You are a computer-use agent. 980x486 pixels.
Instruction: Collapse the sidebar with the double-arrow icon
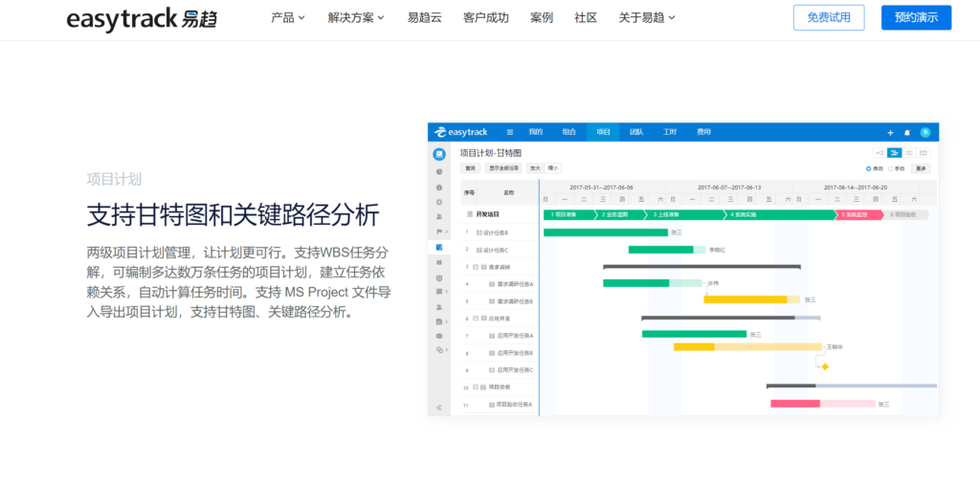[x=439, y=408]
